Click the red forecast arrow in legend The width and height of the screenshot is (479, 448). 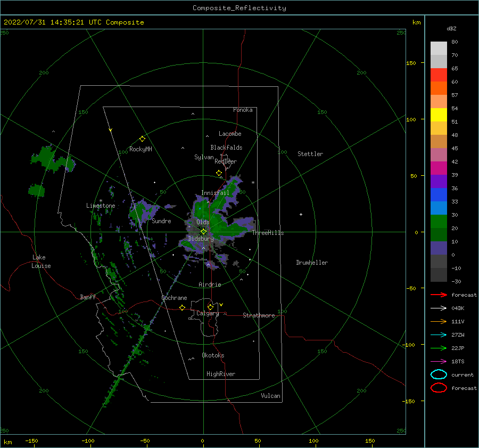tap(439, 295)
